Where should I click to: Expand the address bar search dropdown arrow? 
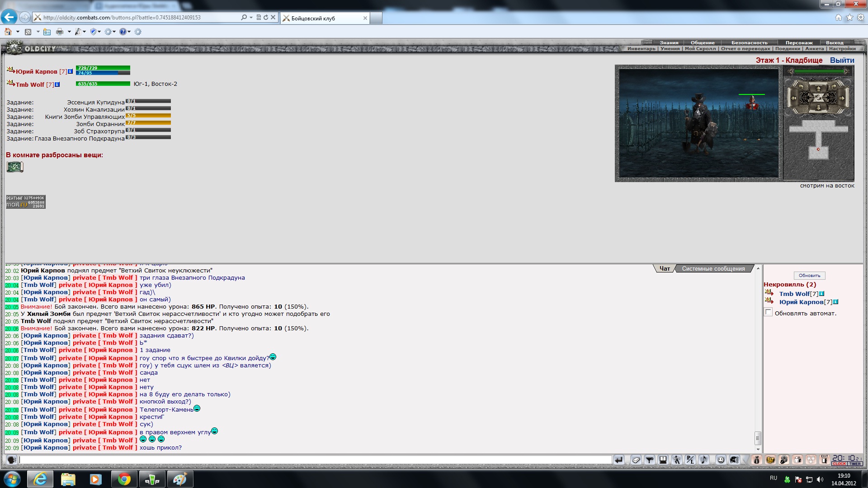pos(251,18)
